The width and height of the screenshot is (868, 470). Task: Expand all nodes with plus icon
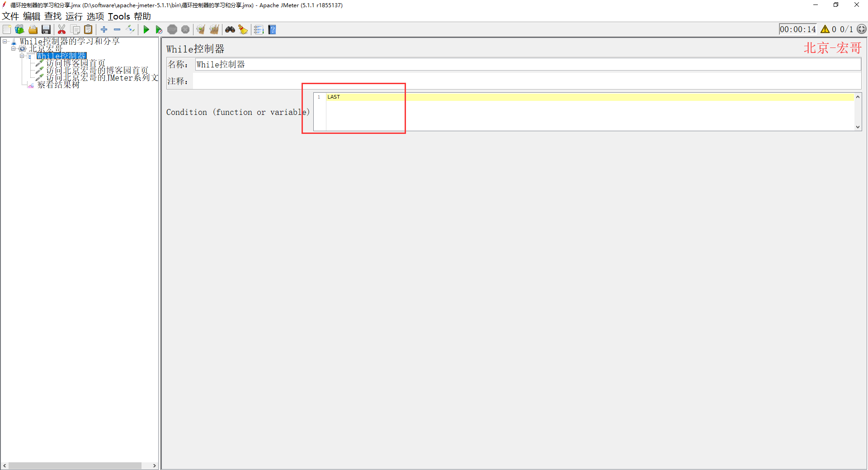(104, 29)
